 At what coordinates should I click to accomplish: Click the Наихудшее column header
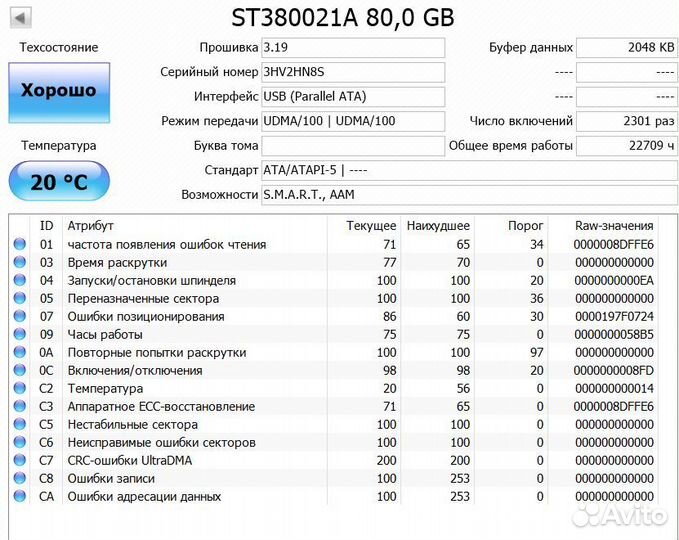(438, 226)
